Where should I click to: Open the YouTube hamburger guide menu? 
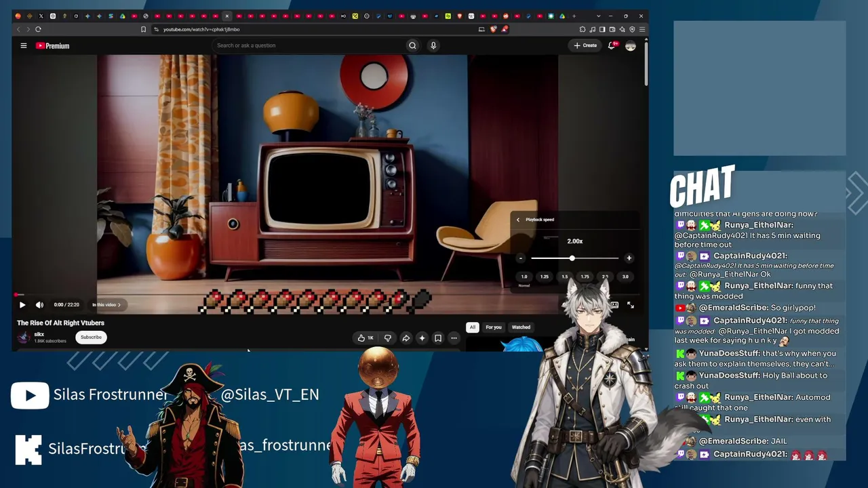(23, 45)
